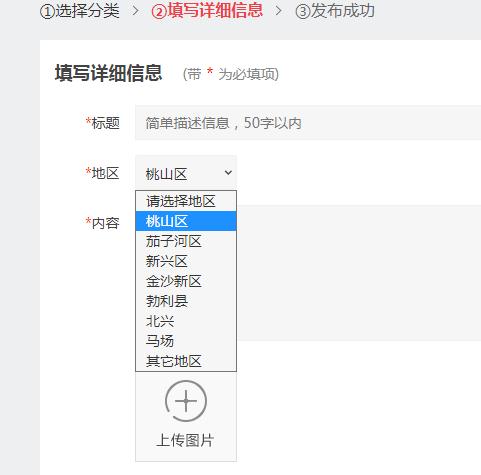Screen dimensions: 481x475
Task: Click the arrow before step ③发布成功
Action: 279,10
